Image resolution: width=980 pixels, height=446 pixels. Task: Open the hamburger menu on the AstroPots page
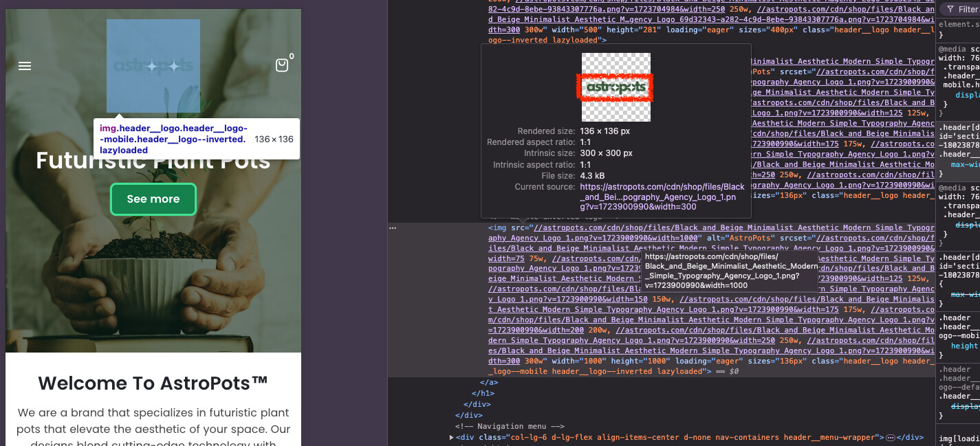(x=25, y=66)
